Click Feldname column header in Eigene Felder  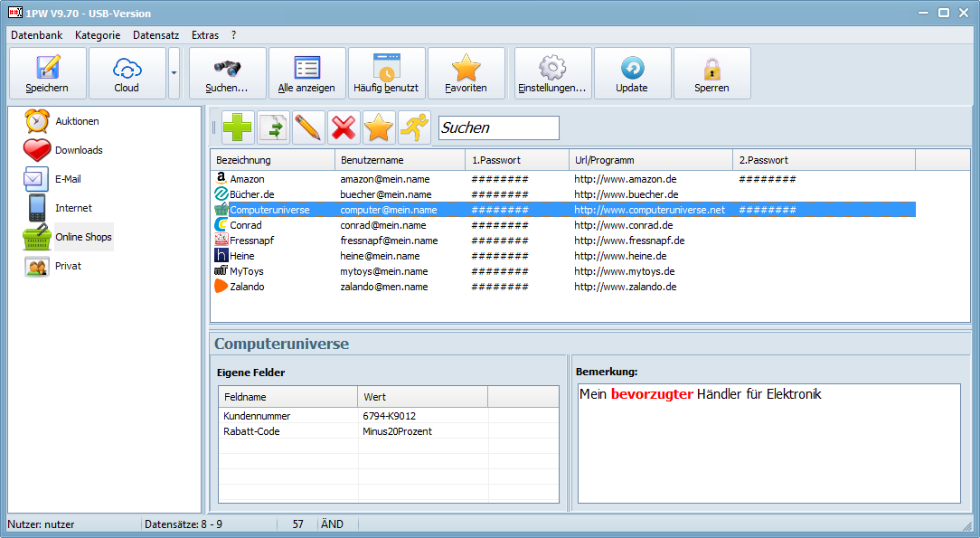288,397
